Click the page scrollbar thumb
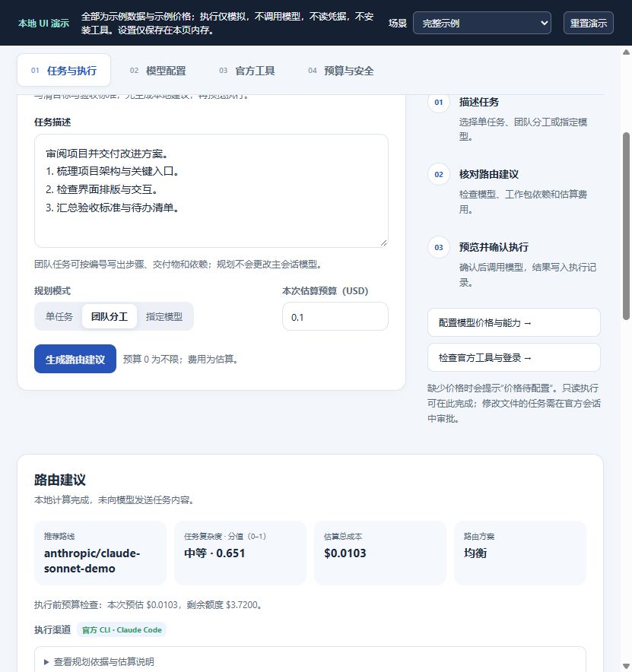 (x=626, y=226)
